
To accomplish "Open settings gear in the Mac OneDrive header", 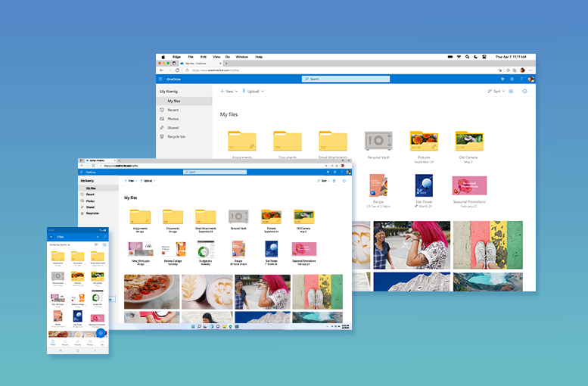I will coord(512,79).
